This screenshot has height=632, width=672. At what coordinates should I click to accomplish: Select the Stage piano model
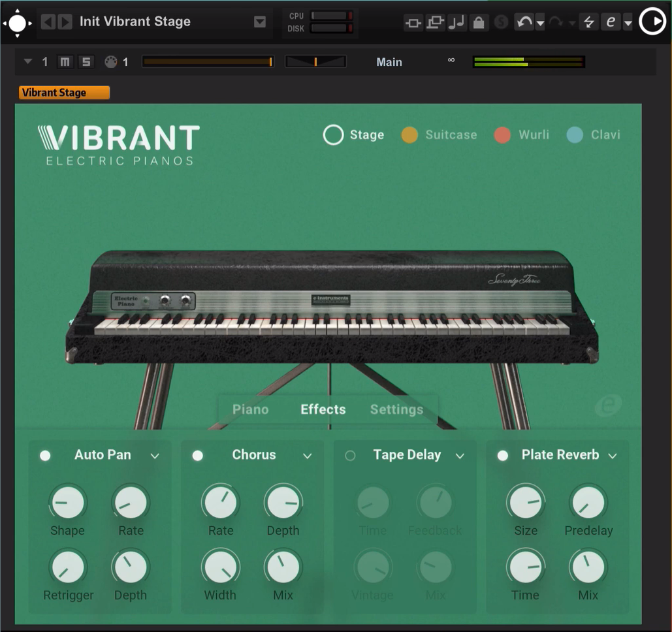click(x=353, y=135)
